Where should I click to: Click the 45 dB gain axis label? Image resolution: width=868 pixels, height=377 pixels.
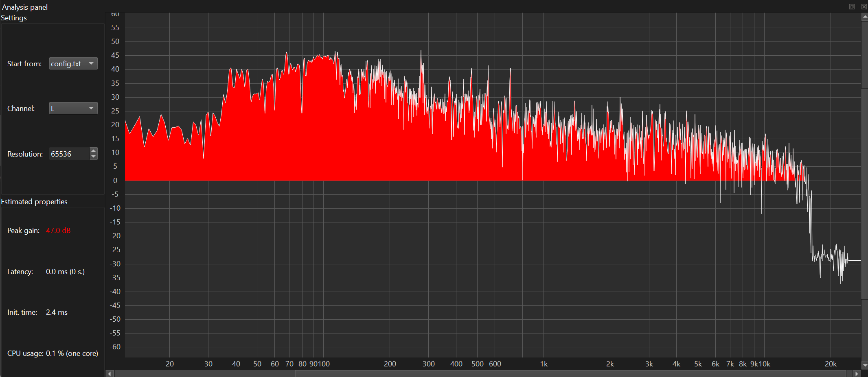(x=115, y=55)
